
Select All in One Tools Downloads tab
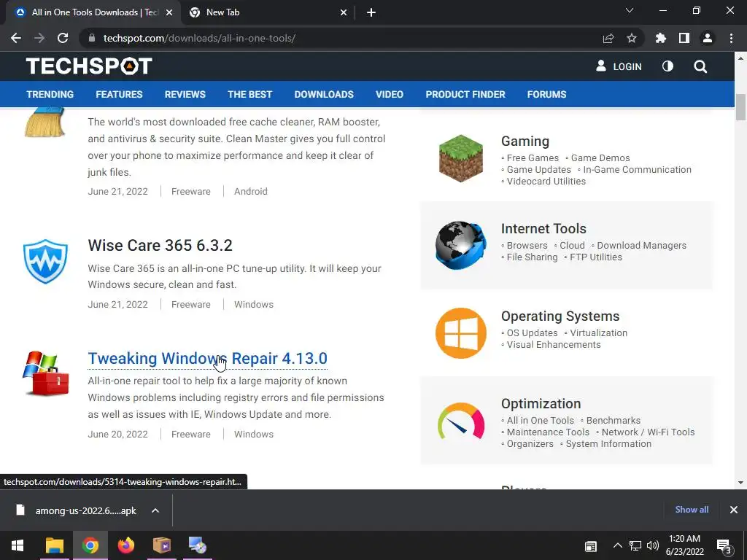coord(93,13)
